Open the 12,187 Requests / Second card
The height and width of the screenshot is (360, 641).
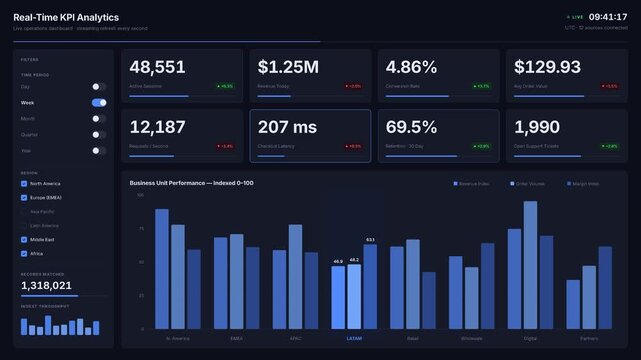pyautogui.click(x=182, y=136)
